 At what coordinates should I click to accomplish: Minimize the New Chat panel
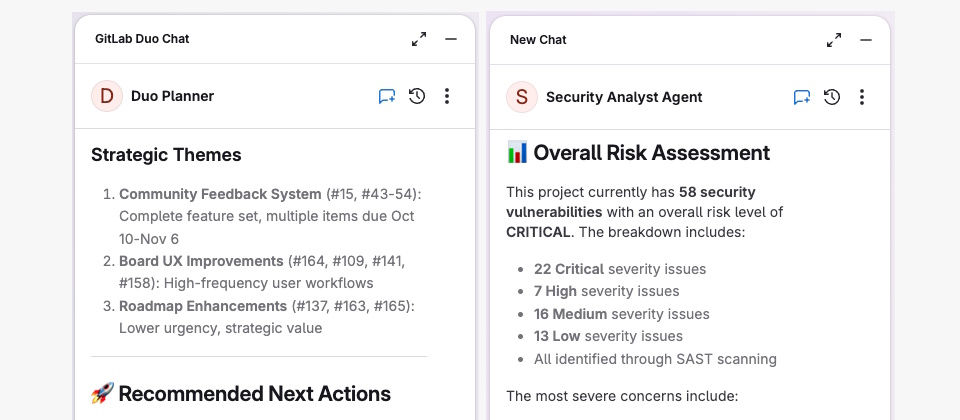866,39
